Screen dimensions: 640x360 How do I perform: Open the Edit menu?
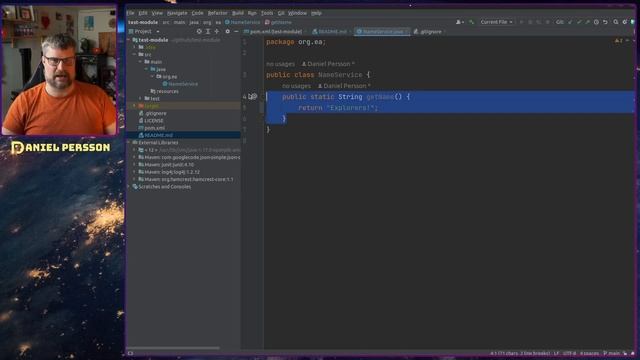point(142,13)
